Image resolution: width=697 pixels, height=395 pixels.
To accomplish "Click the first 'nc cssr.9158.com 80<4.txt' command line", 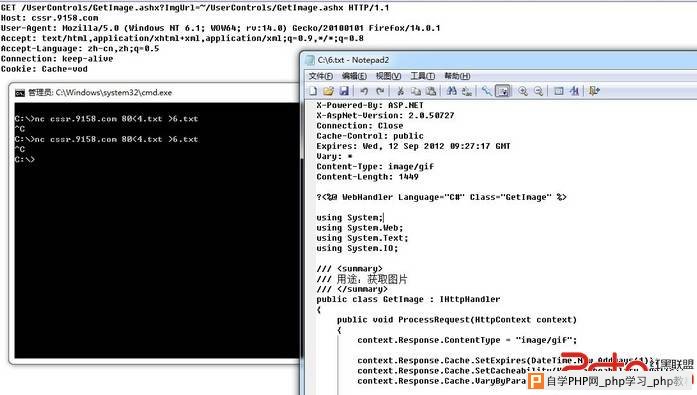I will click(x=106, y=119).
